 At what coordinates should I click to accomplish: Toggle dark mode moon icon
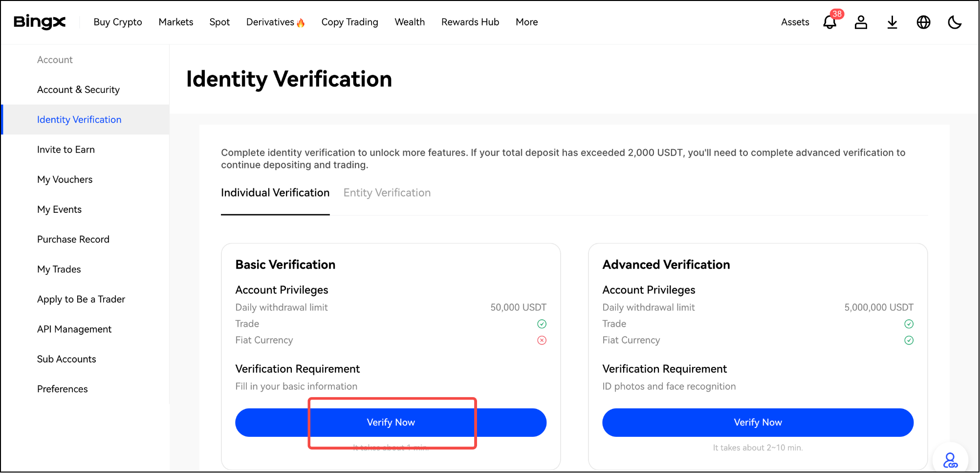coord(955,22)
